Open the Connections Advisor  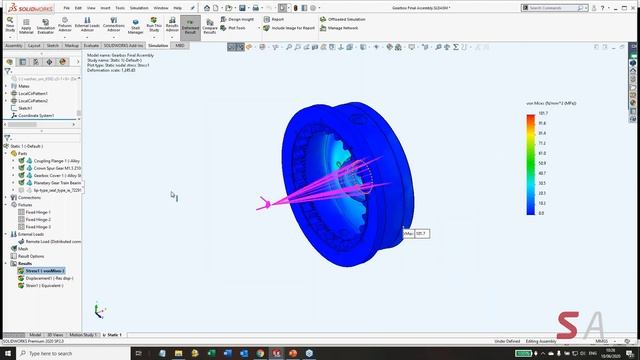click(x=113, y=24)
